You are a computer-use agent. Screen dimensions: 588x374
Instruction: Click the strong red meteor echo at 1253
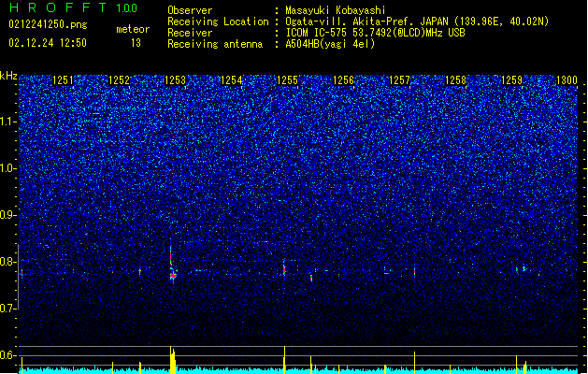pyautogui.click(x=173, y=275)
